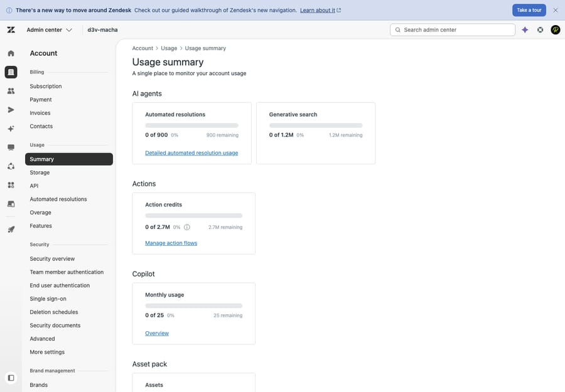This screenshot has width=565, height=392.
Task: Click the Assets card heading
Action: point(154,385)
